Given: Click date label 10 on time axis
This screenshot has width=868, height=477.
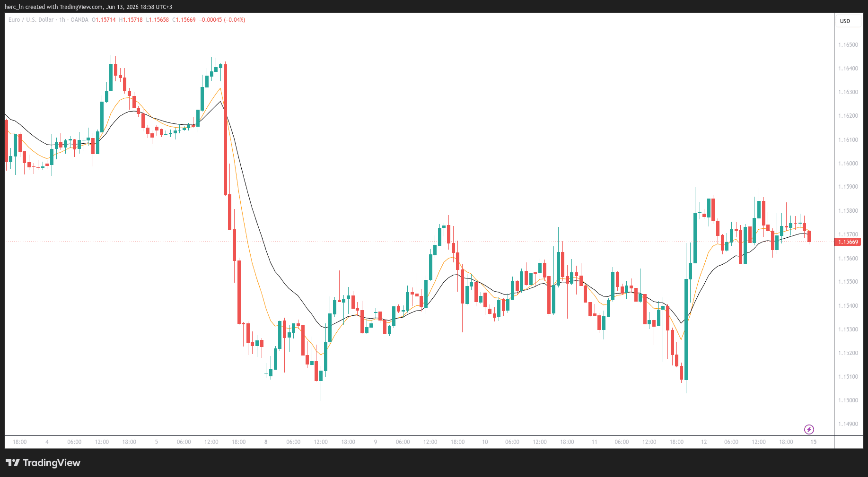Looking at the screenshot, I should coord(485,442).
